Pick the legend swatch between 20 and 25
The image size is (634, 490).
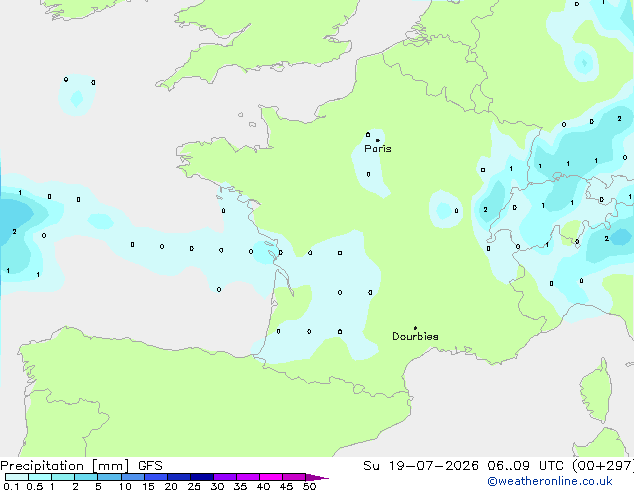[x=178, y=477]
